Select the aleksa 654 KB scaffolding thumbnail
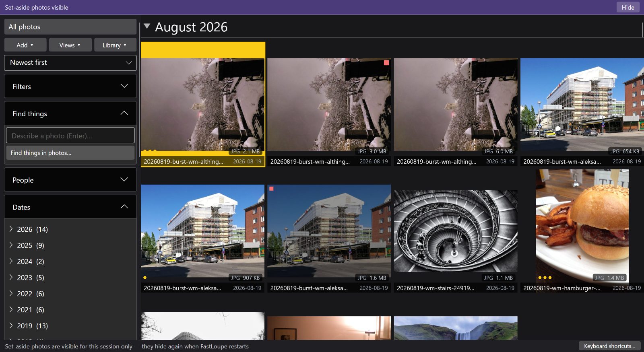Viewport: 644px width, 352px height. click(582, 105)
